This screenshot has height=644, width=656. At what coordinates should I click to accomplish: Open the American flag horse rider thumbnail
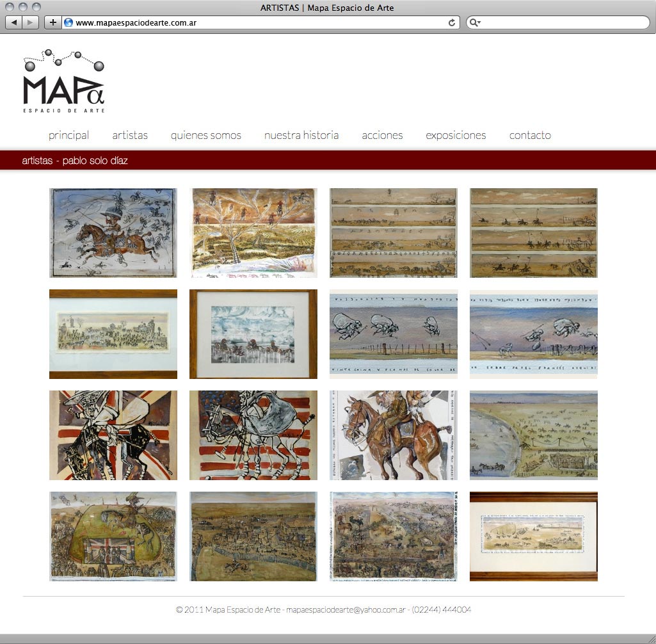[253, 435]
